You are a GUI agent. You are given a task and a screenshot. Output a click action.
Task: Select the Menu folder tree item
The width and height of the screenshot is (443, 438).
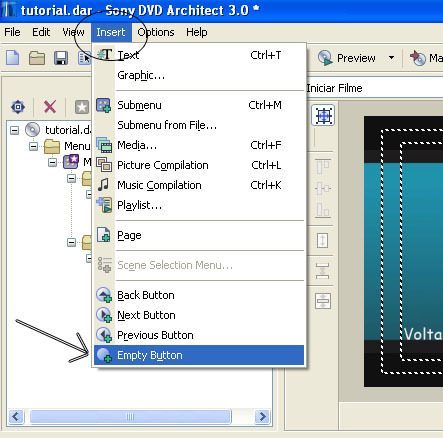click(x=77, y=146)
